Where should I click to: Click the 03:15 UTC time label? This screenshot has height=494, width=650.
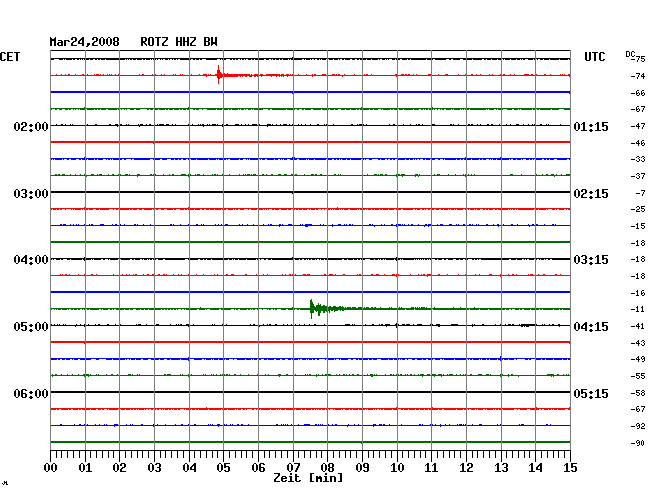click(x=591, y=260)
